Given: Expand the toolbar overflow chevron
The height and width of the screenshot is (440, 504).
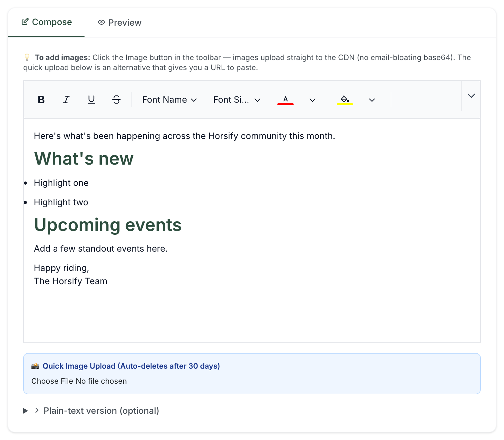Looking at the screenshot, I should click(471, 96).
